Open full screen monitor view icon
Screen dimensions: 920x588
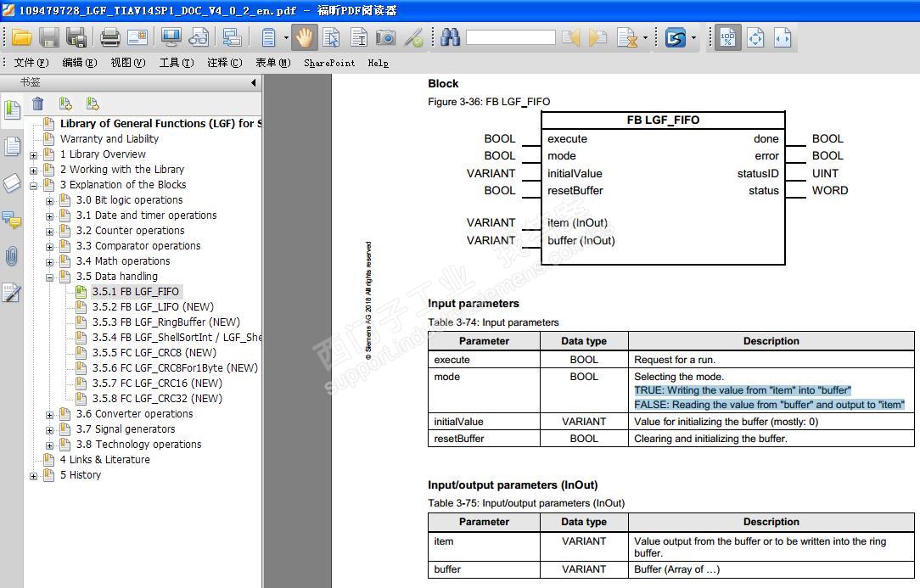click(171, 38)
